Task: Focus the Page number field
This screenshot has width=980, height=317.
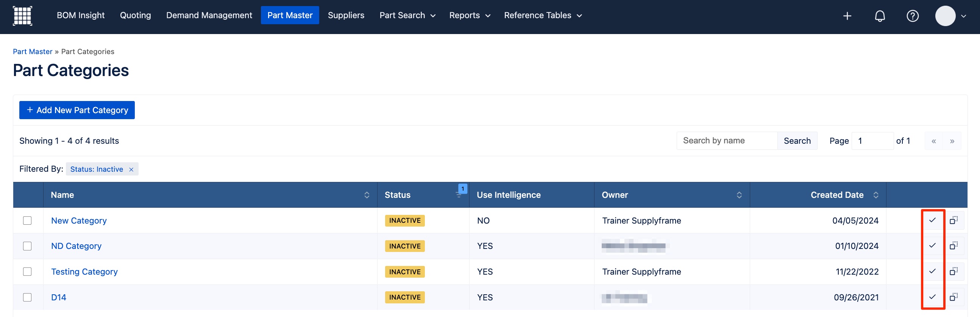Action: [x=872, y=141]
